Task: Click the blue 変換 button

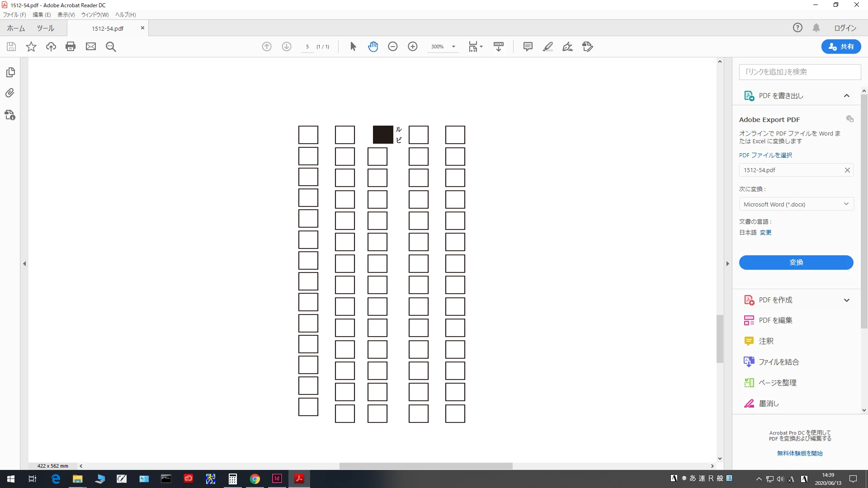Action: tap(796, 263)
